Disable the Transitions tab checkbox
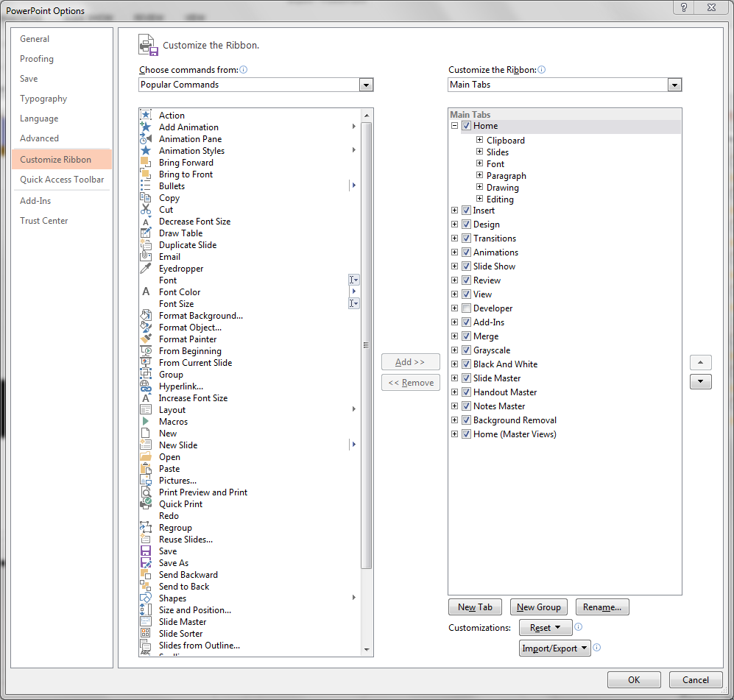Screen dimensions: 734x700 point(466,238)
